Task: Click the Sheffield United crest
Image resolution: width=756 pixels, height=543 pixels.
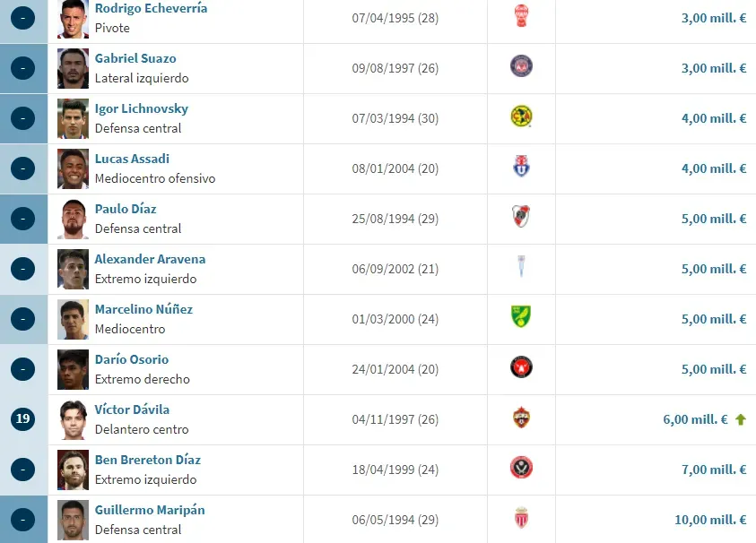Action: click(x=521, y=470)
